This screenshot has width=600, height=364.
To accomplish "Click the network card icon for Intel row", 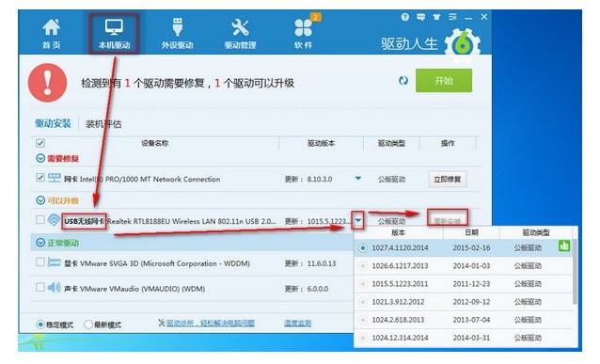I will point(54,178).
